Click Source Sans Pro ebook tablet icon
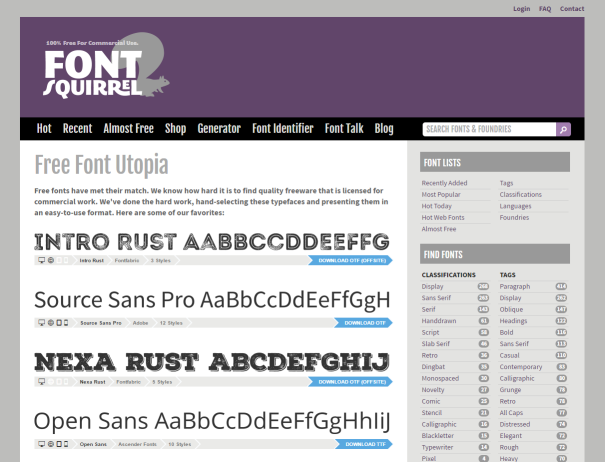This screenshot has width=605, height=462. pos(59,323)
